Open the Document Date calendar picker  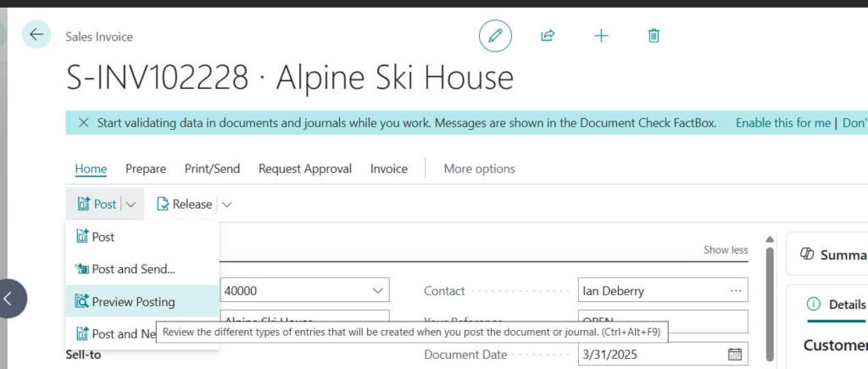click(735, 354)
